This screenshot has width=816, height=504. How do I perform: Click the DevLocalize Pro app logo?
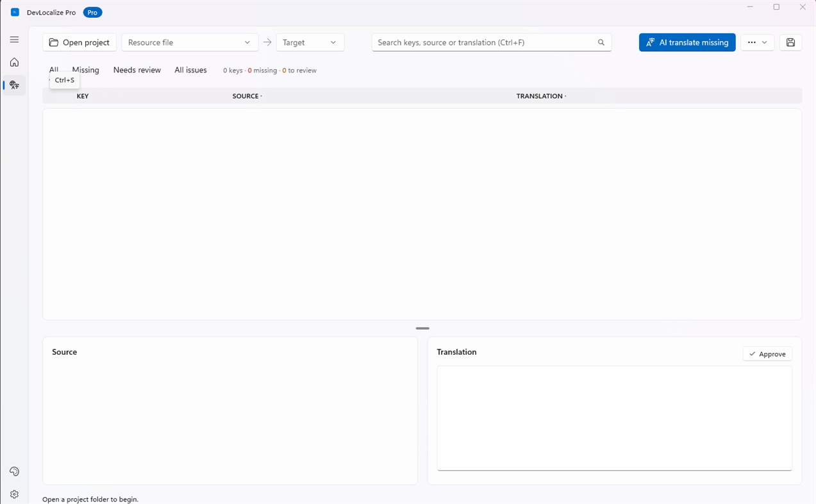[x=15, y=12]
